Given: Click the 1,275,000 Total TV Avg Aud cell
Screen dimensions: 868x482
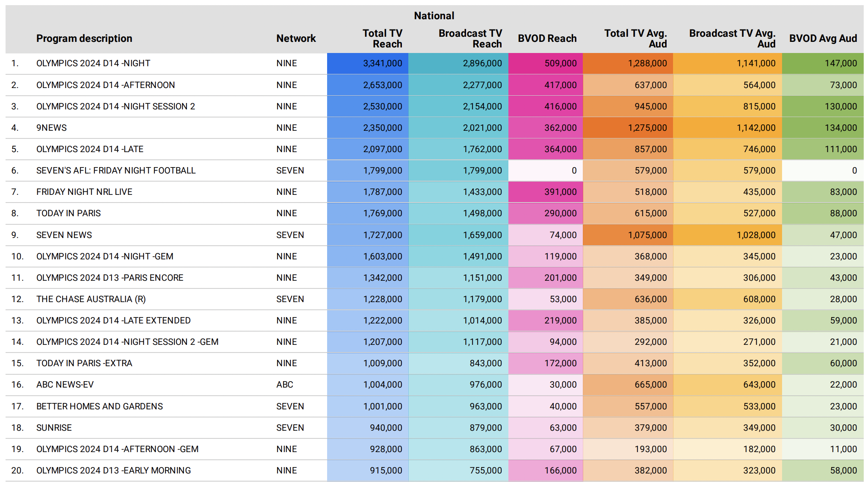Looking at the screenshot, I should [x=628, y=128].
